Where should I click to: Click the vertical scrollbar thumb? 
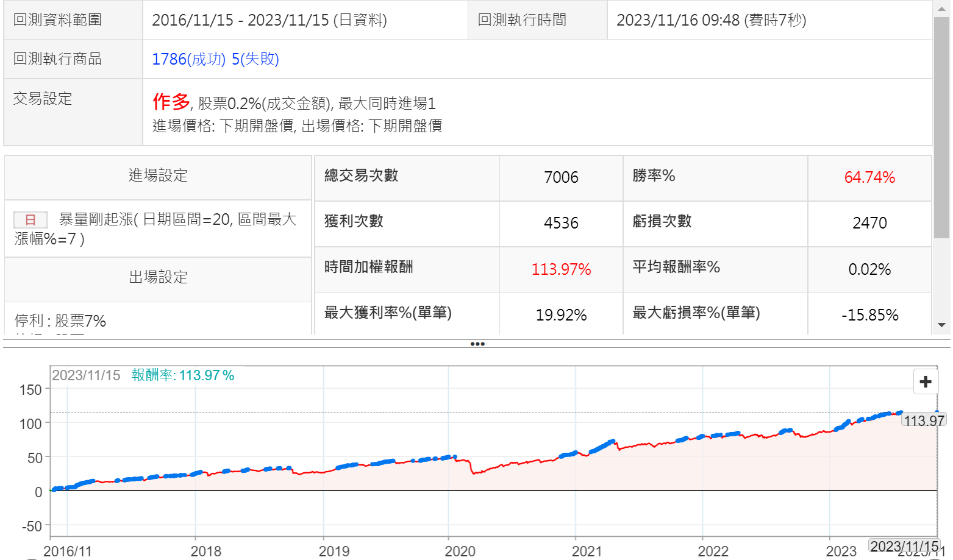click(942, 128)
